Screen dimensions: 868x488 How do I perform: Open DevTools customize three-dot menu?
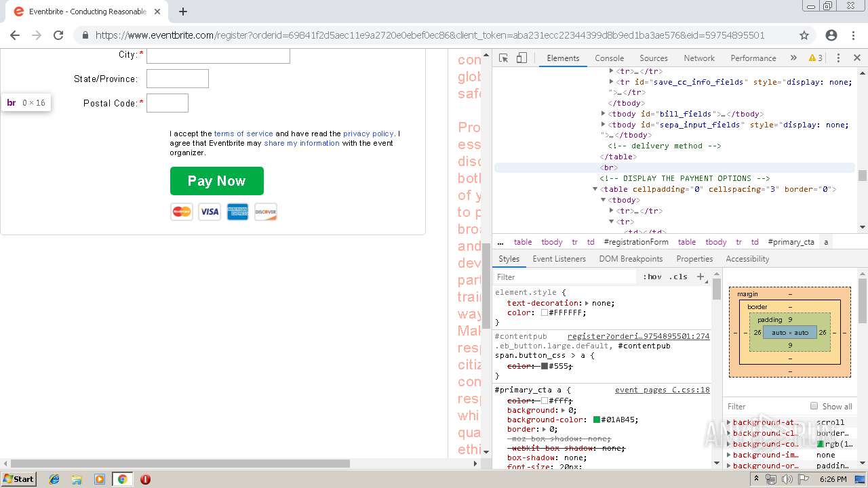[x=838, y=58]
